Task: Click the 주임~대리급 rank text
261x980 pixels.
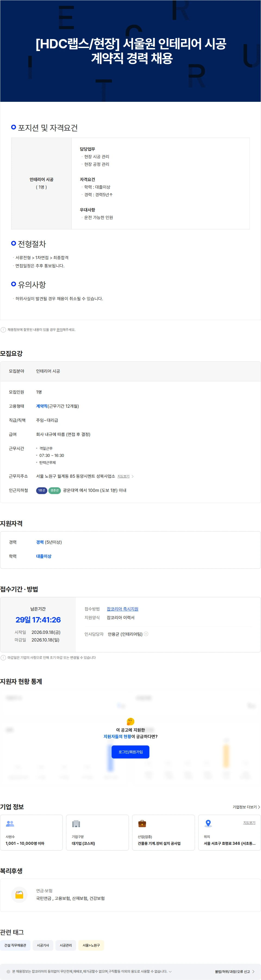Action: pos(47,420)
